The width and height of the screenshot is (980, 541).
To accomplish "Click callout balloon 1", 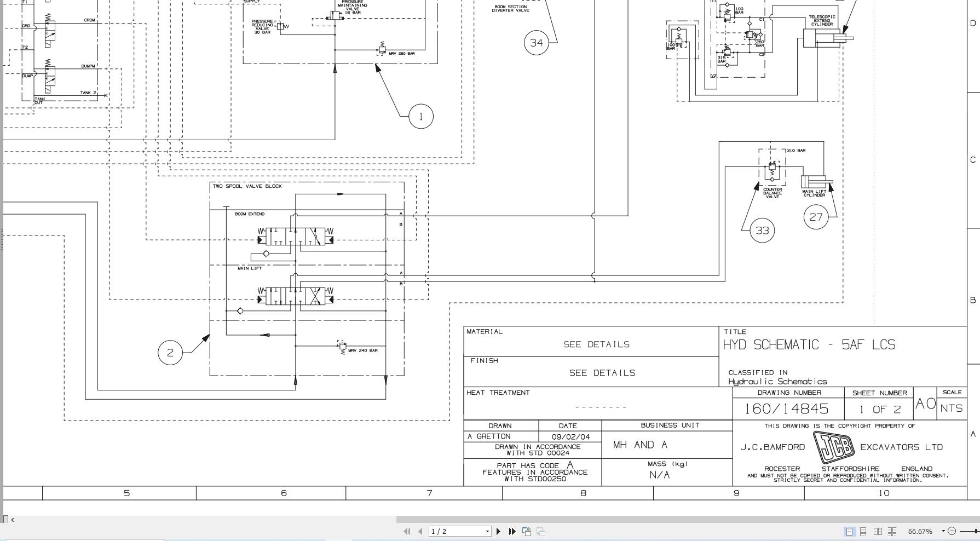I will tap(421, 116).
